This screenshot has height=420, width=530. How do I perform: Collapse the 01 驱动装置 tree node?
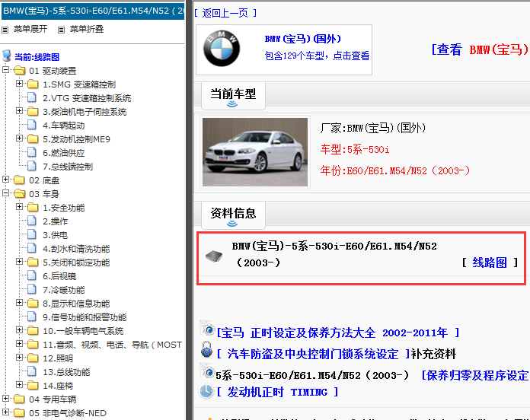tap(6, 69)
